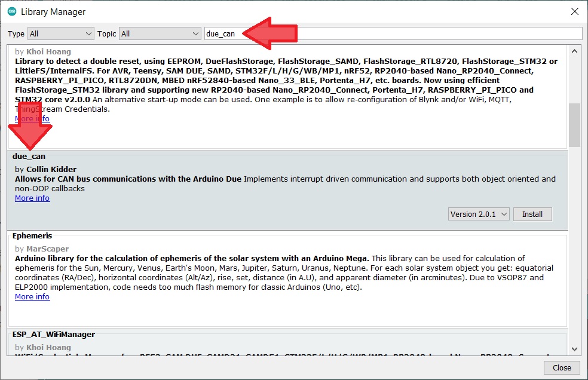588x380 pixels.
Task: Click the scrollbar down arrow
Action: pos(574,349)
